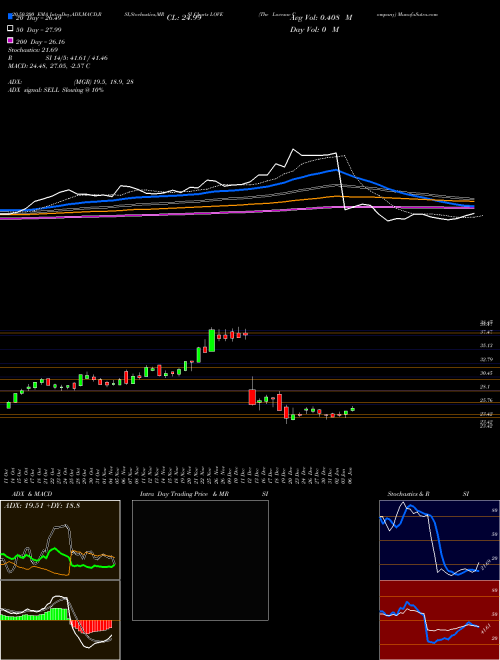Click the blue 20 Day legend swatch
The height and width of the screenshot is (660, 500).
[x=10, y=17]
